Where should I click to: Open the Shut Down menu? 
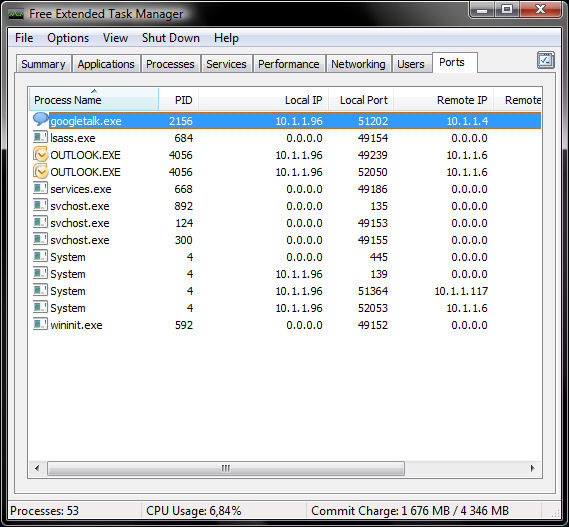click(x=171, y=38)
